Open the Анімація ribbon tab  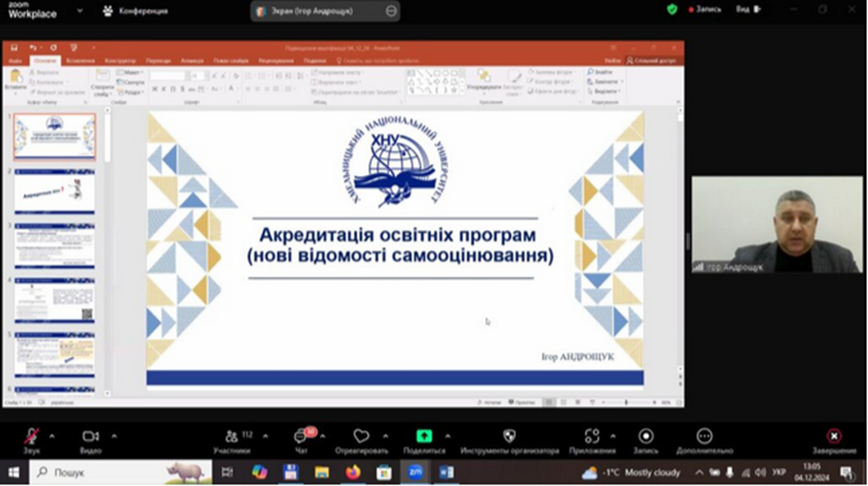(192, 61)
